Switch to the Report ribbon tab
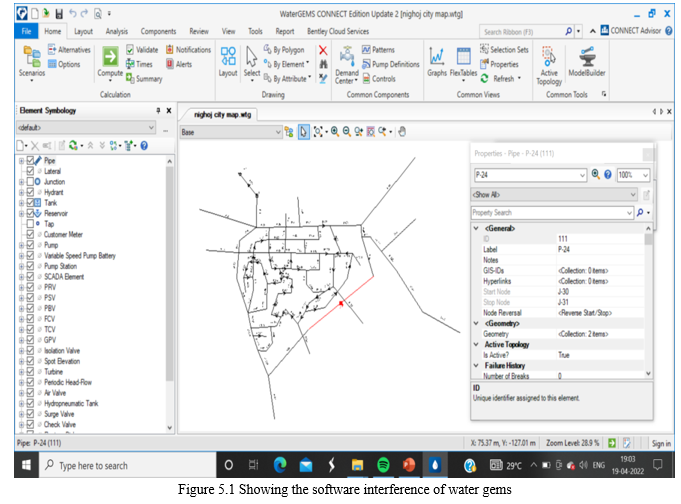This screenshot has height=504, width=681. coord(284,31)
